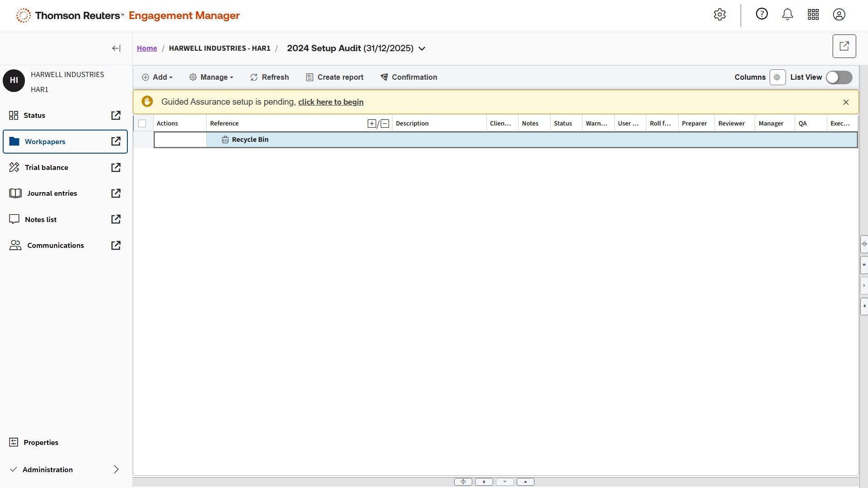
Task: Expand the Add dropdown menu
Action: coord(157,77)
